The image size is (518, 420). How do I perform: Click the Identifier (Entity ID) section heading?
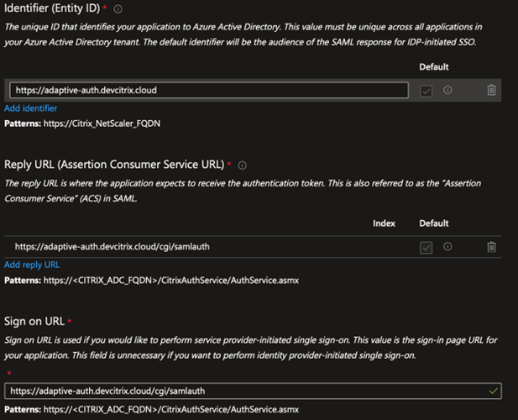click(x=50, y=9)
